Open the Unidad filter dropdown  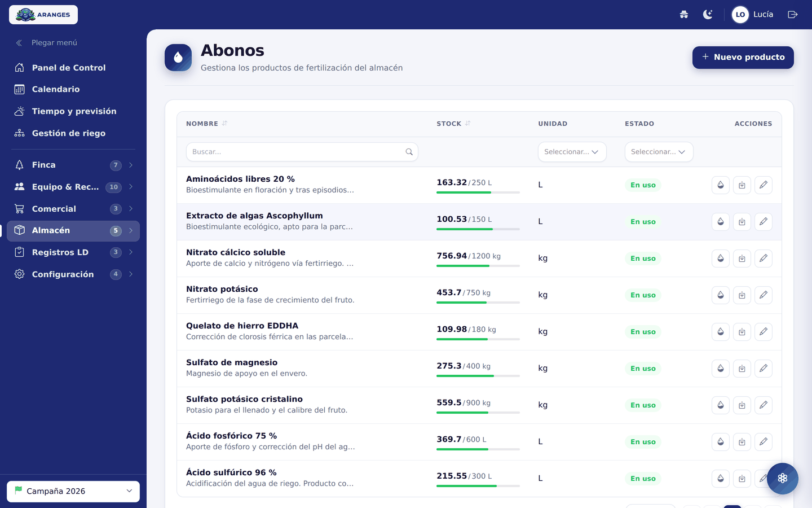(x=572, y=152)
